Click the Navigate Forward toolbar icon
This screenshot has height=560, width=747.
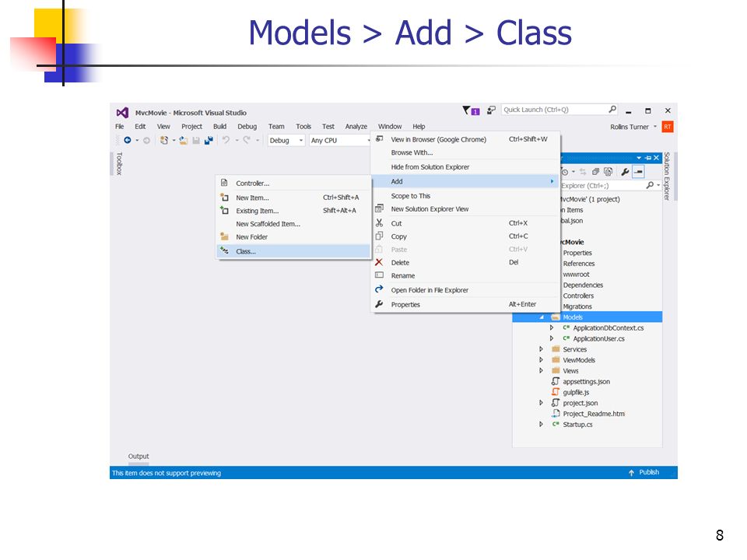[x=147, y=140]
